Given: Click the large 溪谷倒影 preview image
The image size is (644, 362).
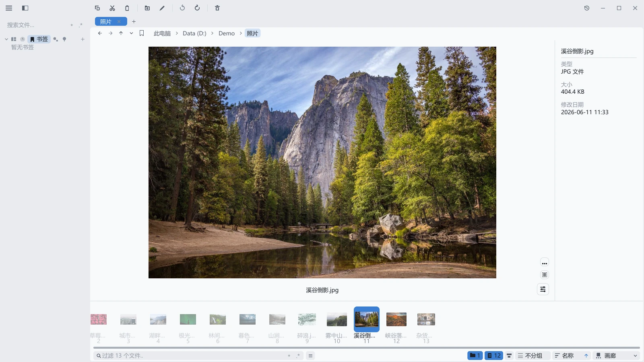Looking at the screenshot, I should tap(322, 162).
